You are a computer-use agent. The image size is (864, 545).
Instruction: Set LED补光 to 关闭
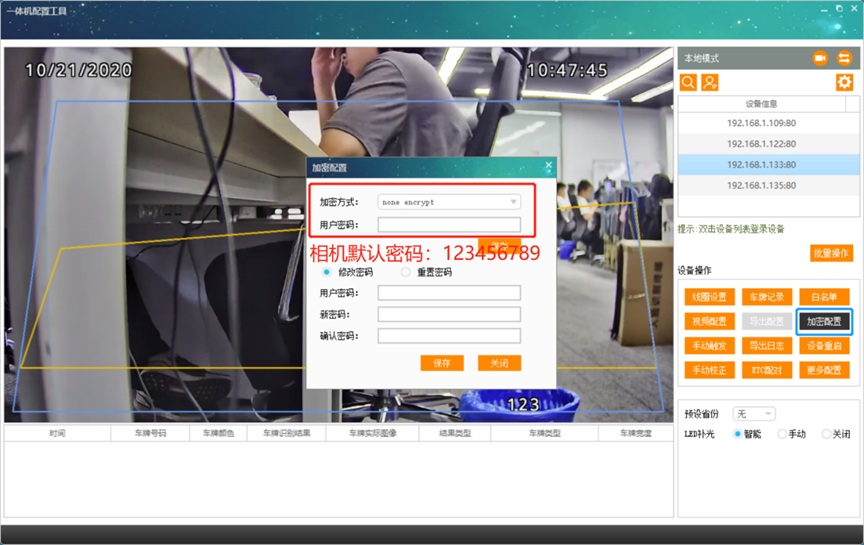coord(826,434)
